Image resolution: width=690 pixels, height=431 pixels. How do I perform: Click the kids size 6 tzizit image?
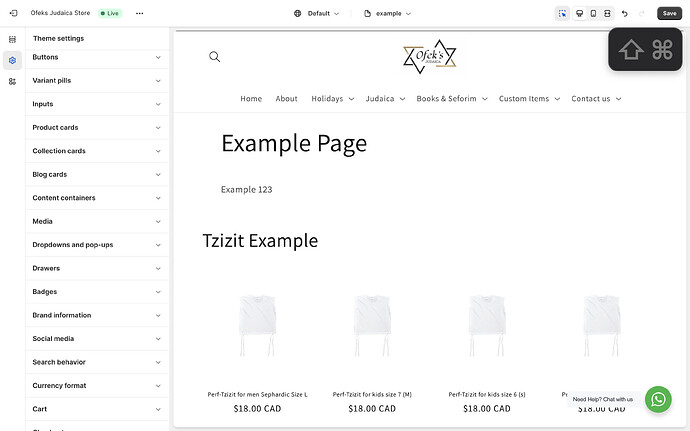[x=487, y=325]
